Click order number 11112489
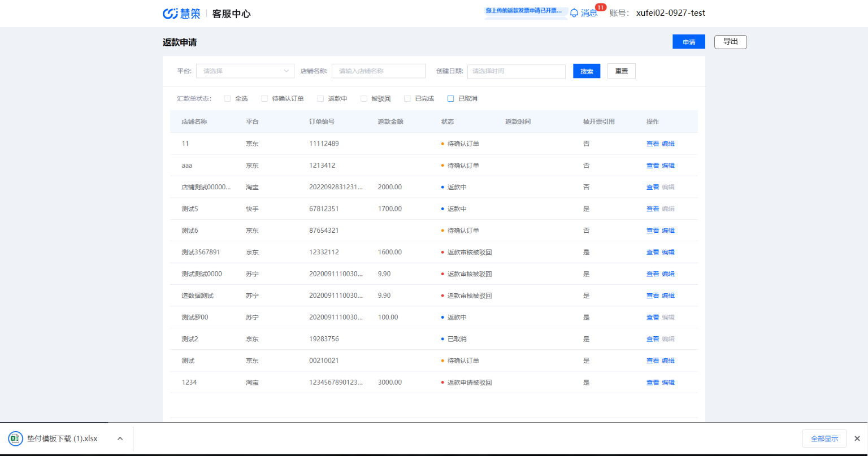868x456 pixels. [324, 144]
